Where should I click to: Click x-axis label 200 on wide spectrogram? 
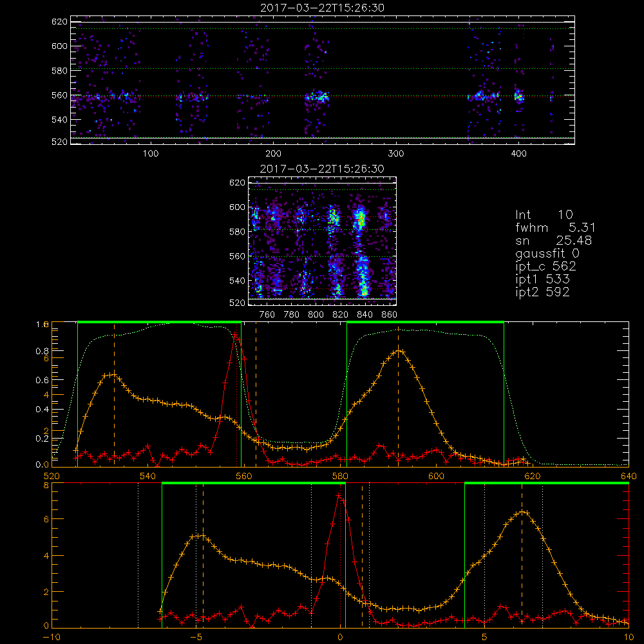pyautogui.click(x=273, y=154)
